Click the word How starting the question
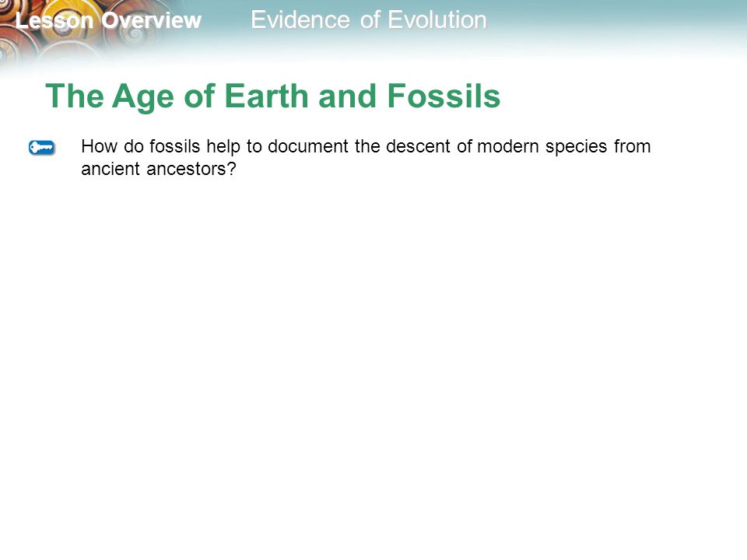 (x=99, y=146)
